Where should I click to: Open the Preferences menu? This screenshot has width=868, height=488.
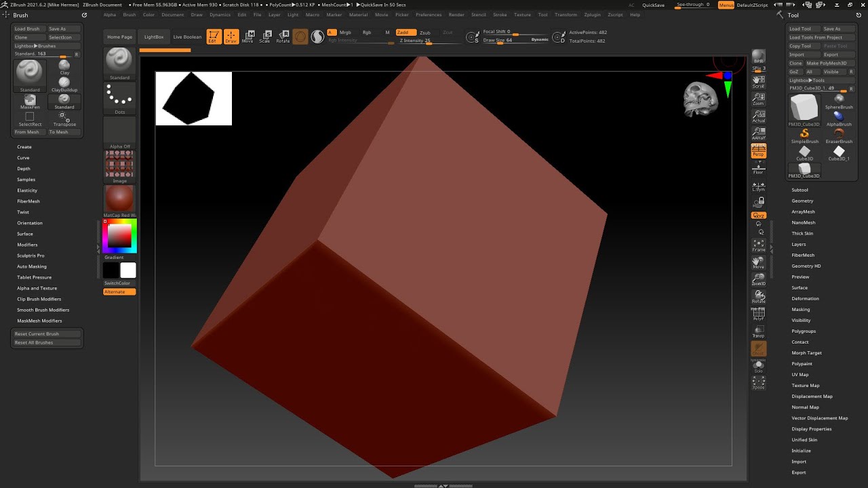pos(428,14)
